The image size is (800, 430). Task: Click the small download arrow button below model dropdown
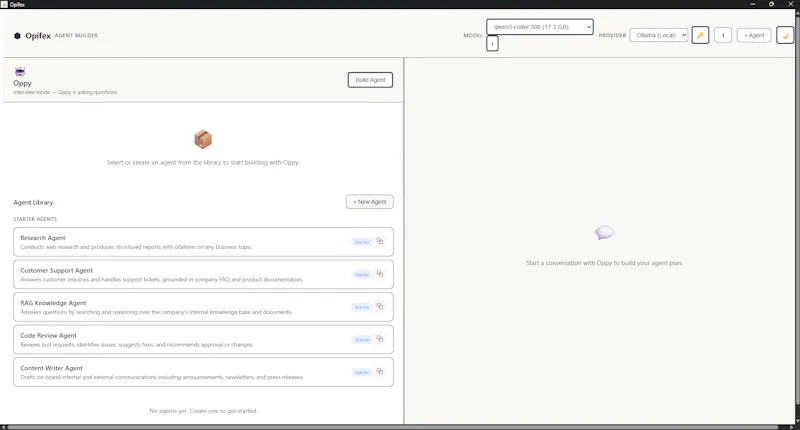click(492, 44)
